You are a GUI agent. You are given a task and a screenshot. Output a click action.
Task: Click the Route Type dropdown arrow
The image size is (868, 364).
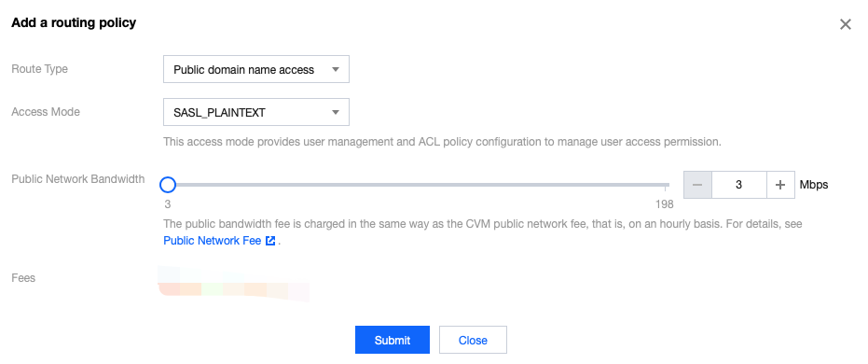(x=335, y=69)
